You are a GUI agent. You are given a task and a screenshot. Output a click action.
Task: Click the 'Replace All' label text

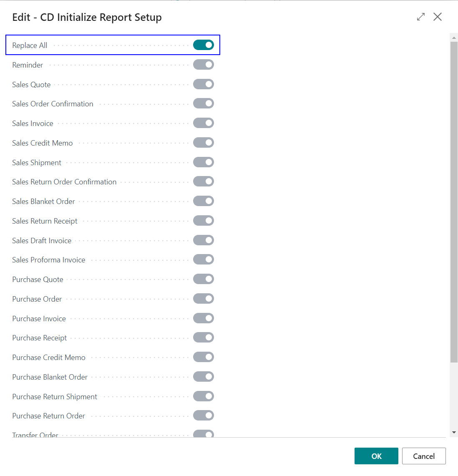click(30, 45)
